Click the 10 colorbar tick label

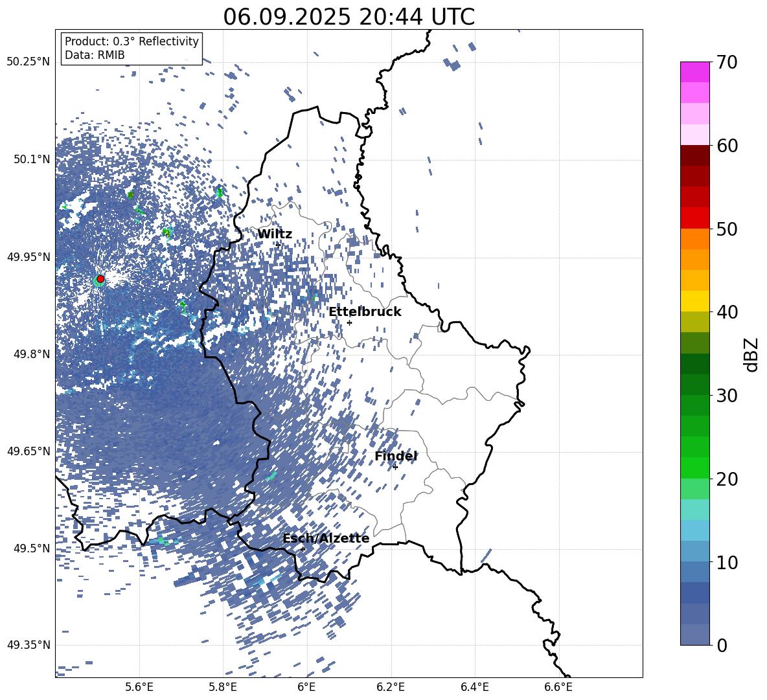(x=727, y=562)
